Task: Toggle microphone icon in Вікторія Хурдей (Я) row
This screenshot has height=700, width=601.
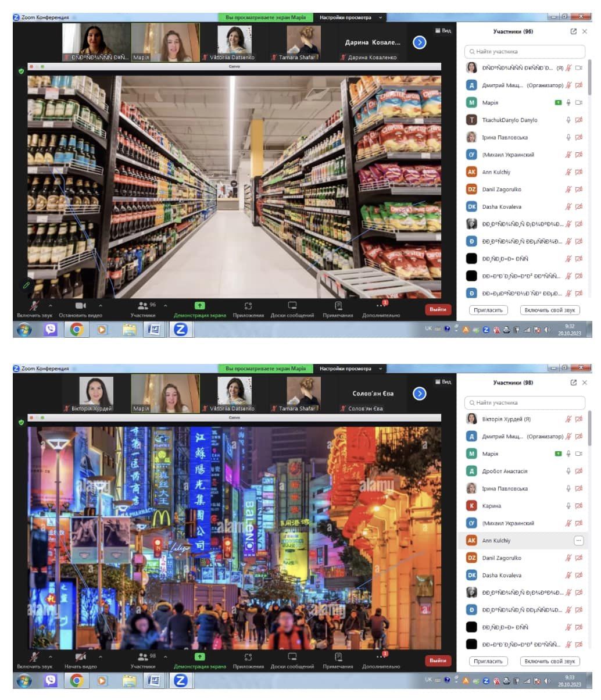Action: 568,419
